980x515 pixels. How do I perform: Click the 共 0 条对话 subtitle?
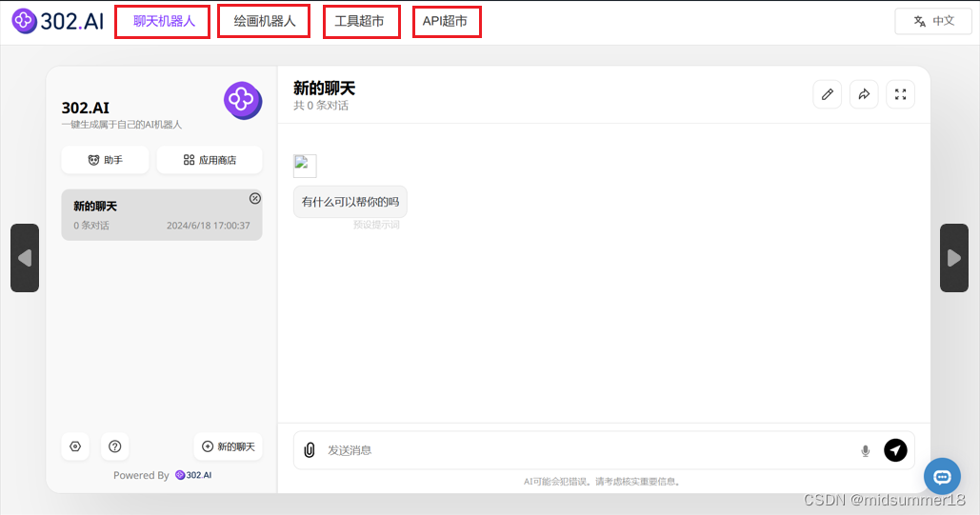[321, 106]
